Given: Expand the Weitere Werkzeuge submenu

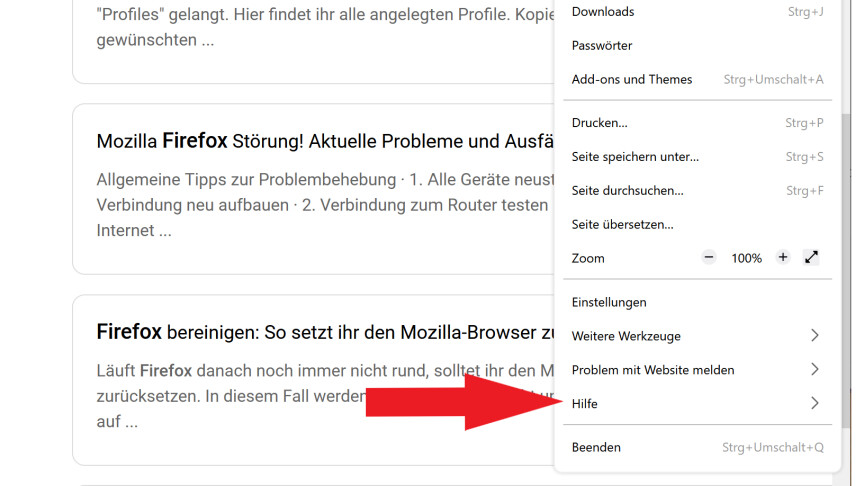Looking at the screenshot, I should pyautogui.click(x=697, y=336).
